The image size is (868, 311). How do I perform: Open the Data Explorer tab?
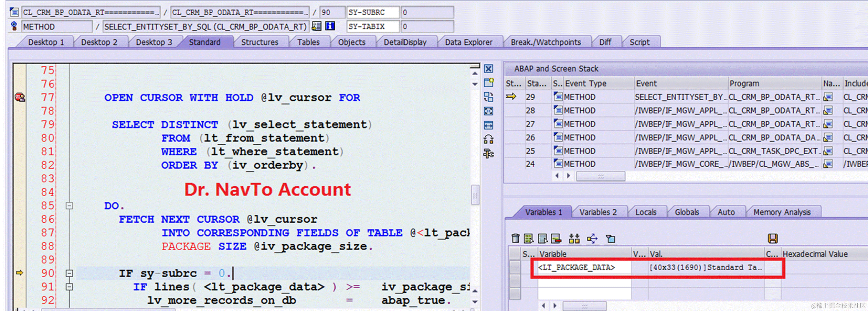[x=468, y=42]
